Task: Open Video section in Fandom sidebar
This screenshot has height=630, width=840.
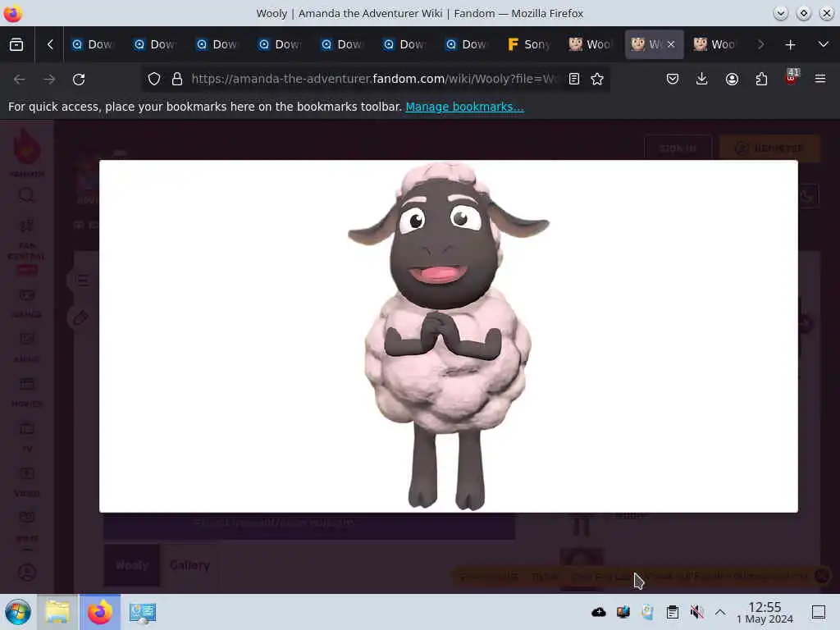Action: (27, 482)
